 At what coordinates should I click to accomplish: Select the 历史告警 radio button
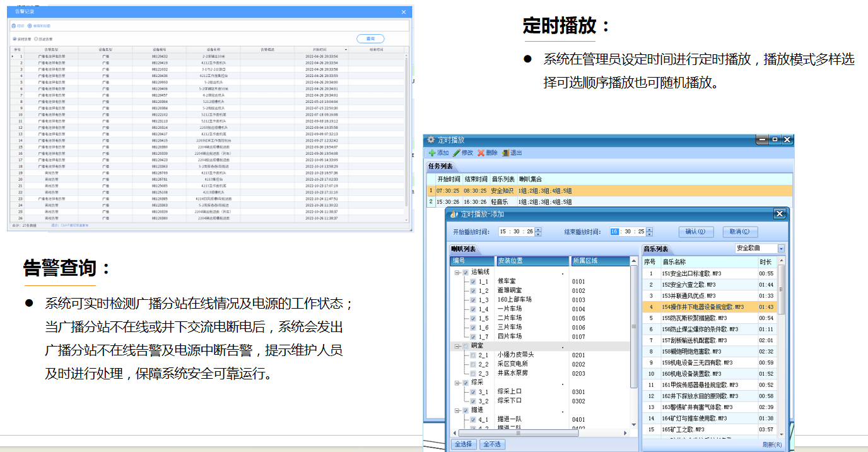[x=35, y=39]
